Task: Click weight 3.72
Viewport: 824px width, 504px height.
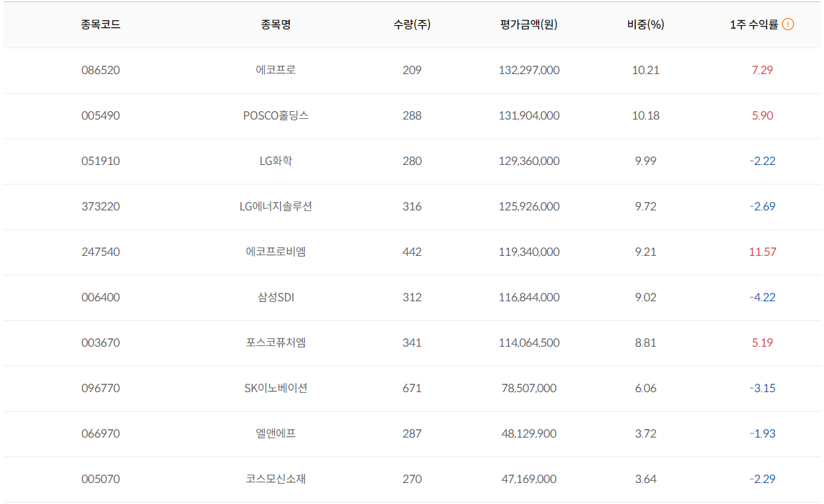Action: (645, 433)
